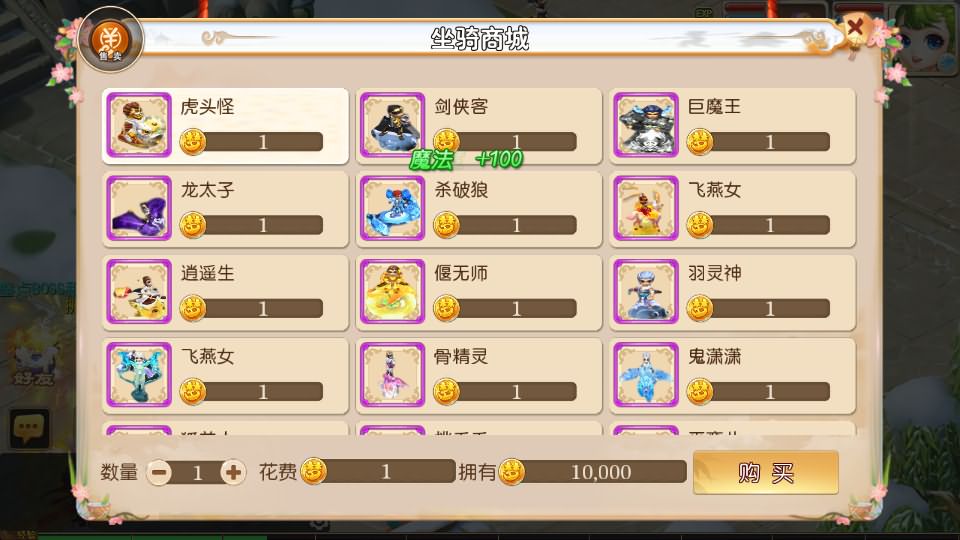This screenshot has width=960, height=540.
Task: Click the 购买 purchase button
Action: point(766,473)
